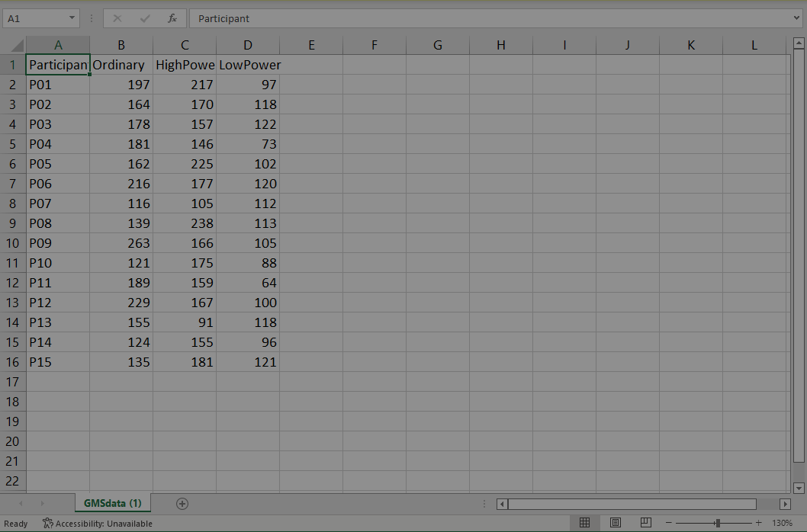Select column E header

(x=311, y=45)
